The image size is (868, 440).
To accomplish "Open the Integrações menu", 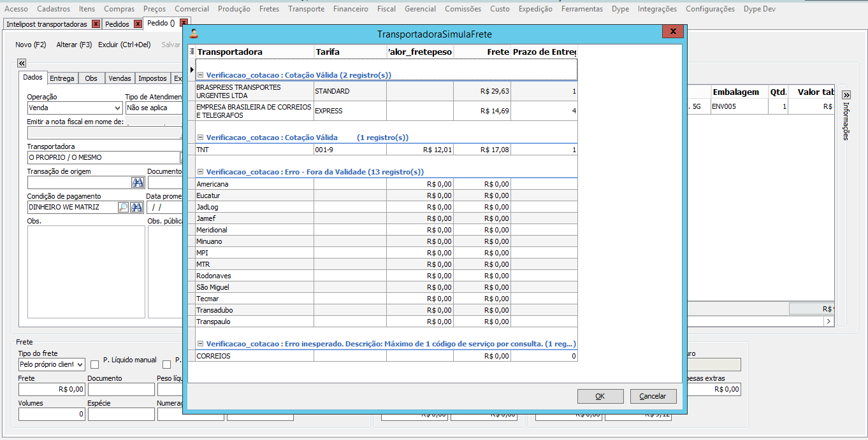I will (657, 9).
